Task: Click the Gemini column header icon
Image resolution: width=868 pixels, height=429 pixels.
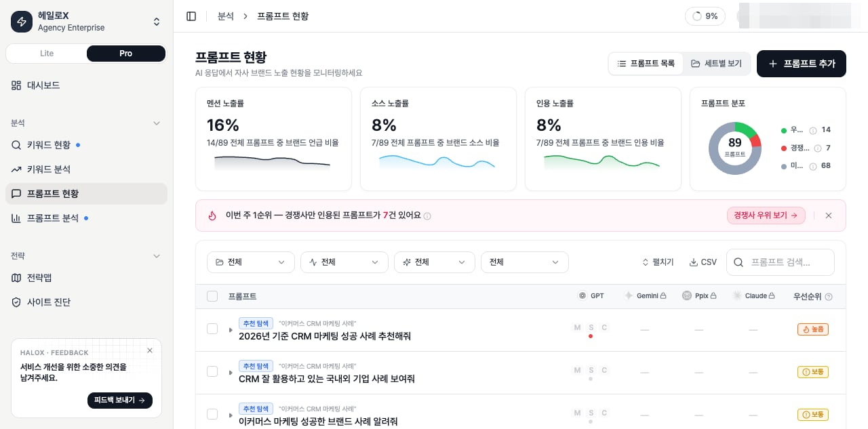Action: coord(629,296)
